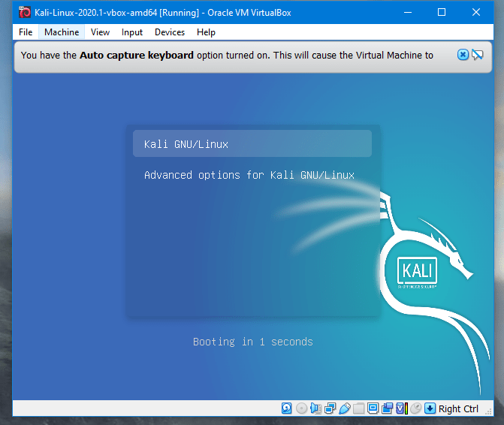
Task: Open the View menu
Action: pyautogui.click(x=100, y=32)
